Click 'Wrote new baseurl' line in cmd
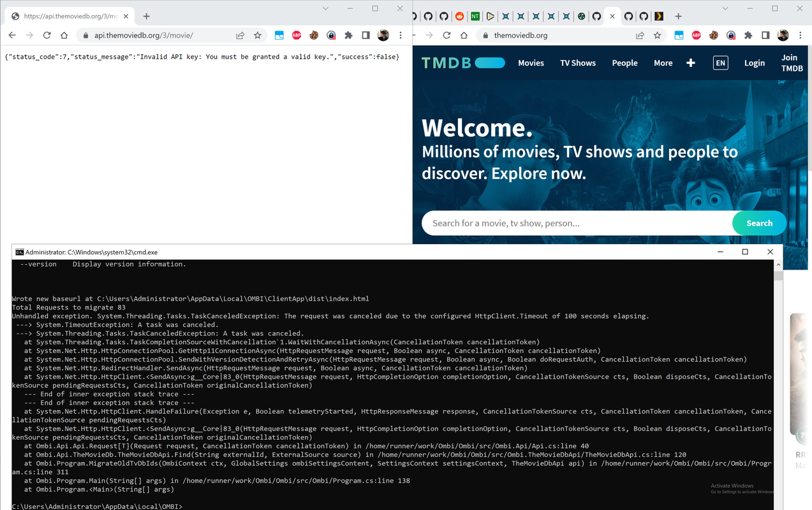 coord(190,298)
